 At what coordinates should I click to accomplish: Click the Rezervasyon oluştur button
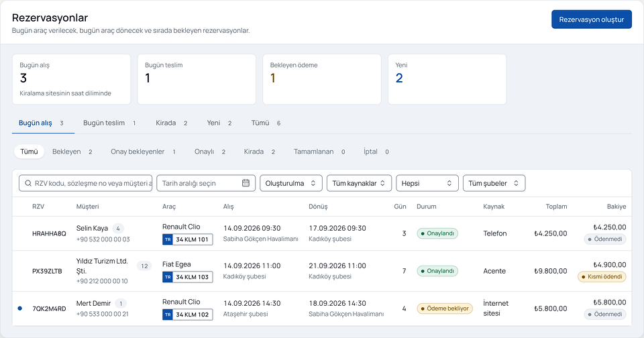point(592,19)
